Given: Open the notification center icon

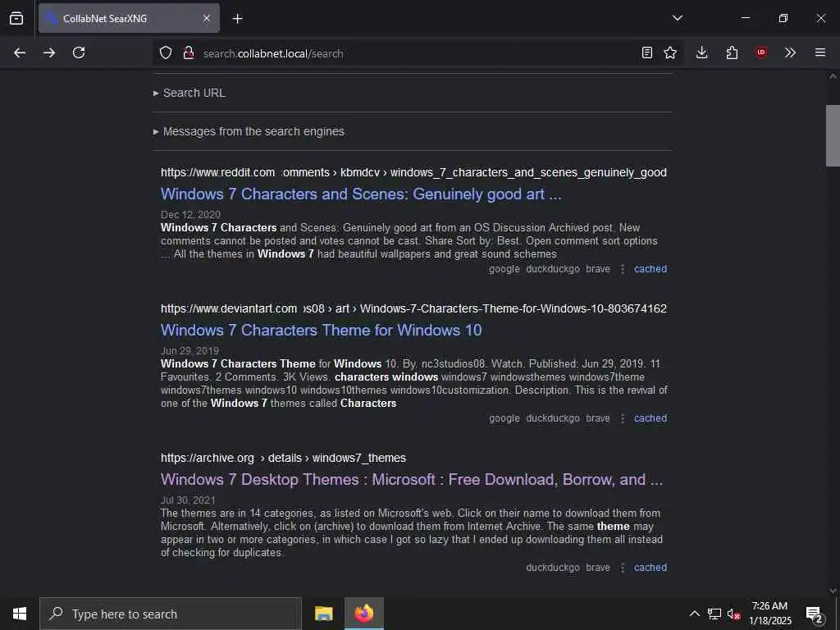Looking at the screenshot, I should click(814, 614).
